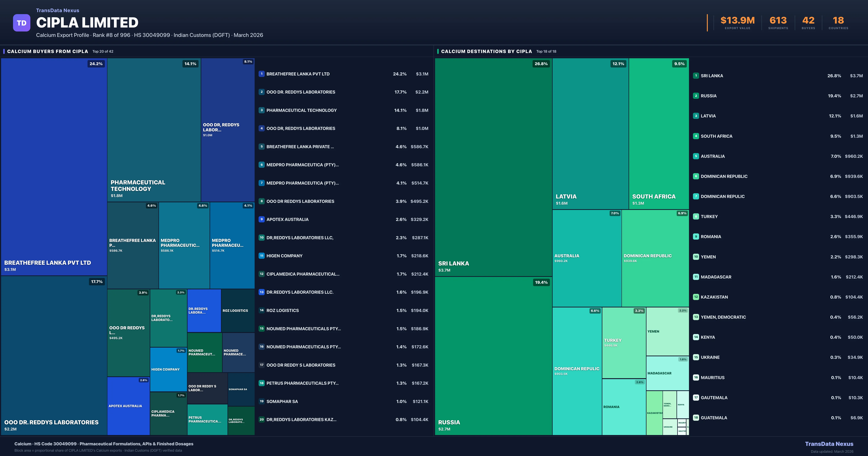Click rank badge 1 beside Breathefree Lanka
The height and width of the screenshot is (456, 868).
point(261,74)
